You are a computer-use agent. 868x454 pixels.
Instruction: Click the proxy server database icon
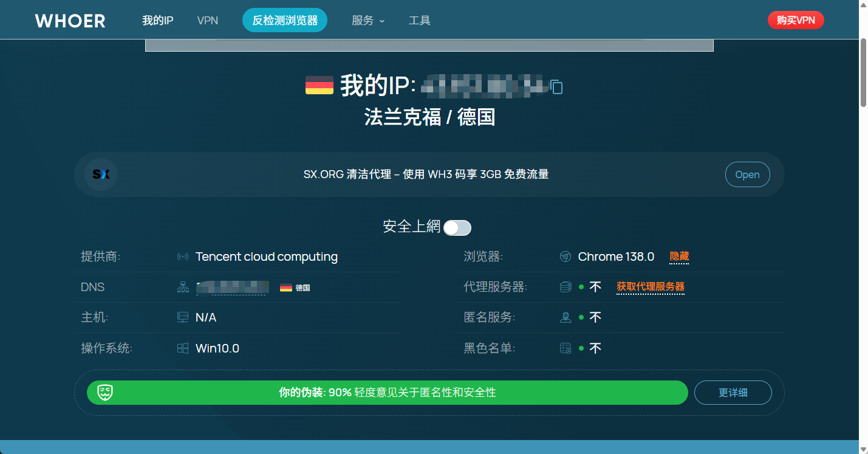tap(566, 287)
